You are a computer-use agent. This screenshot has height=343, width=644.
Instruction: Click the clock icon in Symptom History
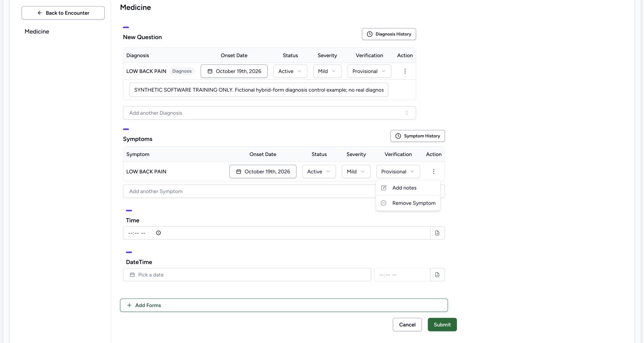[x=398, y=136]
